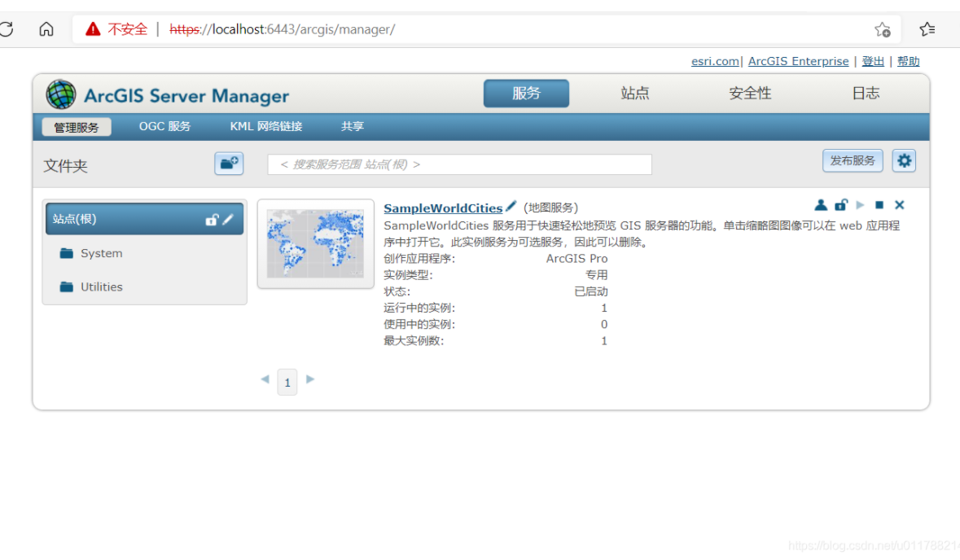Open the ArcGIS Enterprise link
The image size is (960, 560).
tap(798, 60)
